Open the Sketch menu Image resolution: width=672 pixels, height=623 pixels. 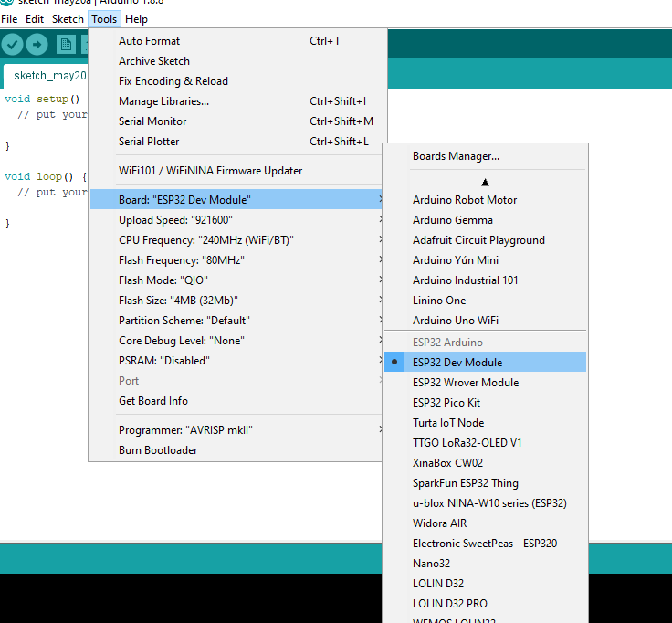[x=68, y=19]
